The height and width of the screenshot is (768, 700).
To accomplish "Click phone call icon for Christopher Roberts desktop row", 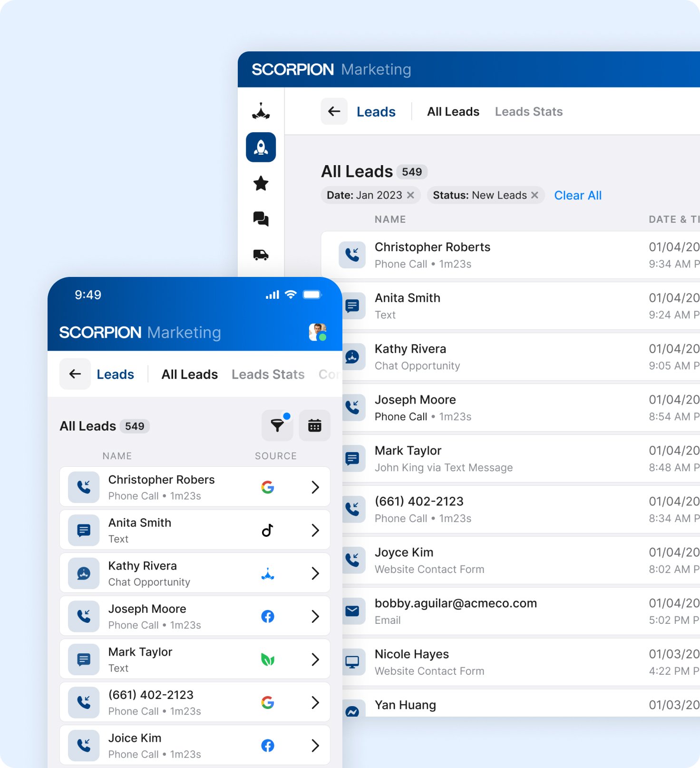I will 352,255.
